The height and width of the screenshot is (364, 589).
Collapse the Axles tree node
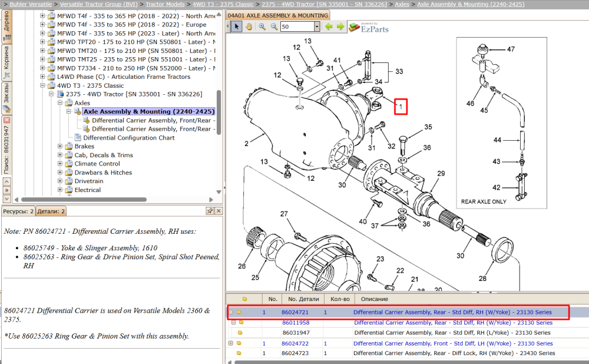(59, 102)
